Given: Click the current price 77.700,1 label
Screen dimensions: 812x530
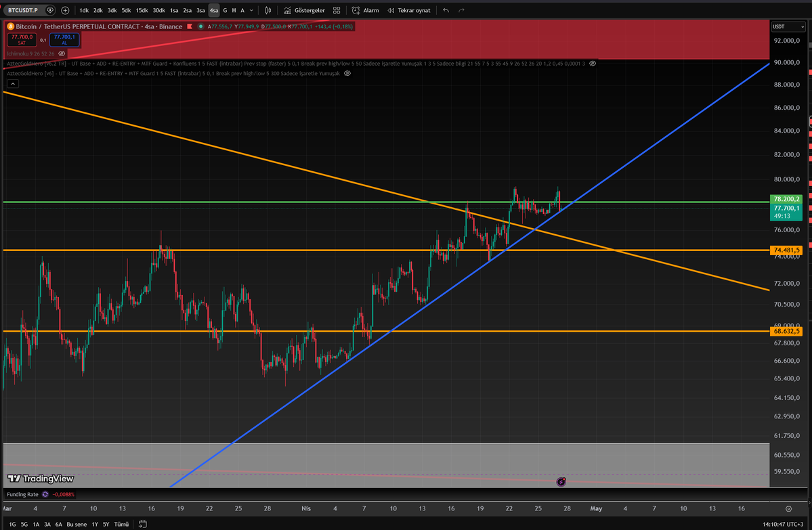Looking at the screenshot, I should [x=786, y=212].
